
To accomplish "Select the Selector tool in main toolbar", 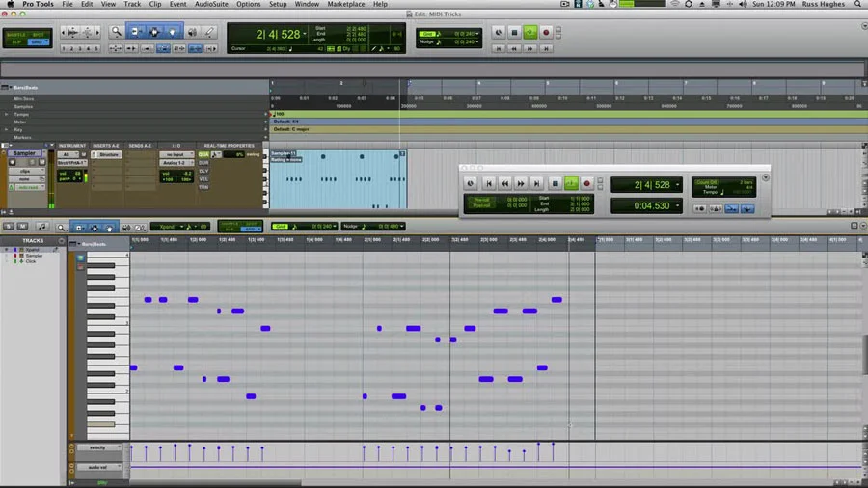I will pyautogui.click(x=154, y=32).
